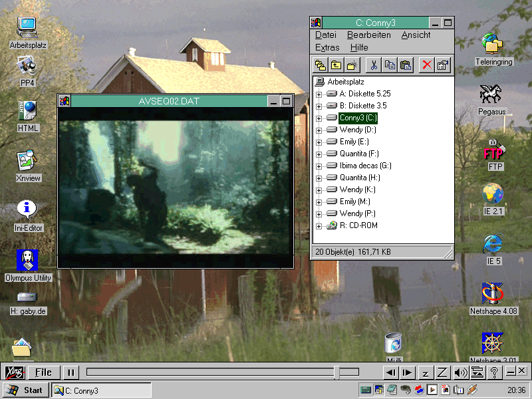Switch to large zoom with big Z button
This screenshot has height=399, width=532.
(x=442, y=372)
